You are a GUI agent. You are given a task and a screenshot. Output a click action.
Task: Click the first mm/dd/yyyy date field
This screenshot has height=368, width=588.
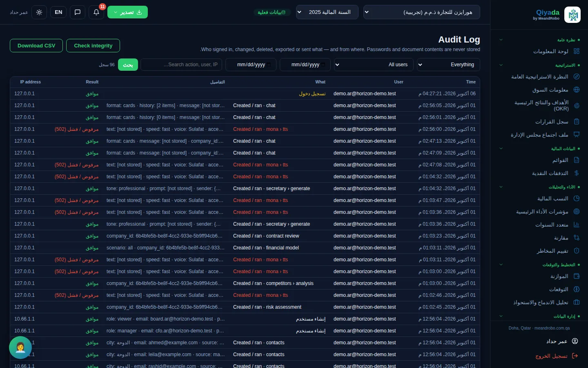(x=305, y=65)
